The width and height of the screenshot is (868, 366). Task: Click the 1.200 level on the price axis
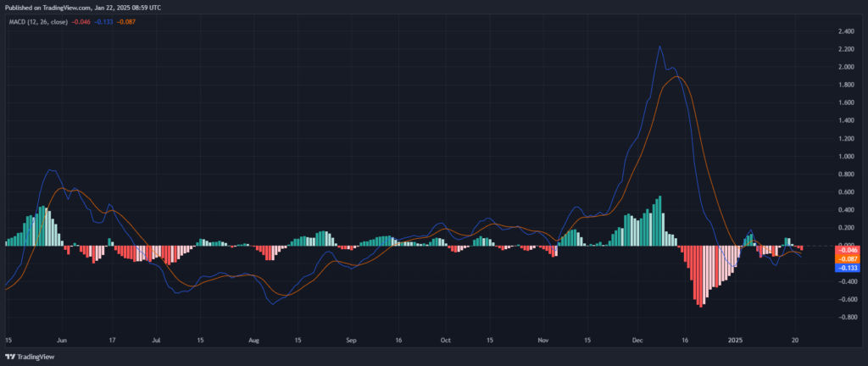pos(846,138)
